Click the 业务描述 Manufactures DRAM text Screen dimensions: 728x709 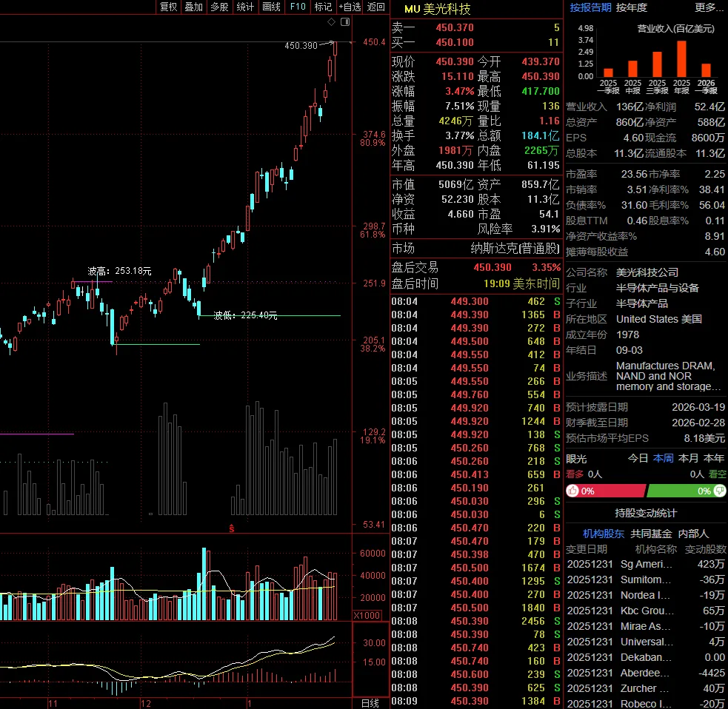(x=668, y=376)
